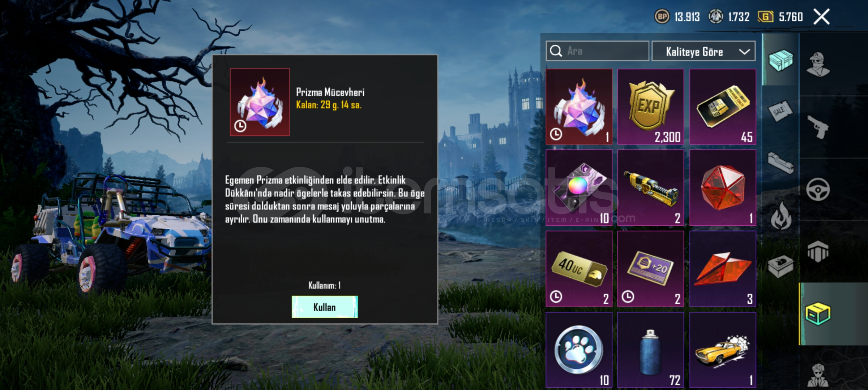Click the BP currency coin icon

click(x=662, y=17)
